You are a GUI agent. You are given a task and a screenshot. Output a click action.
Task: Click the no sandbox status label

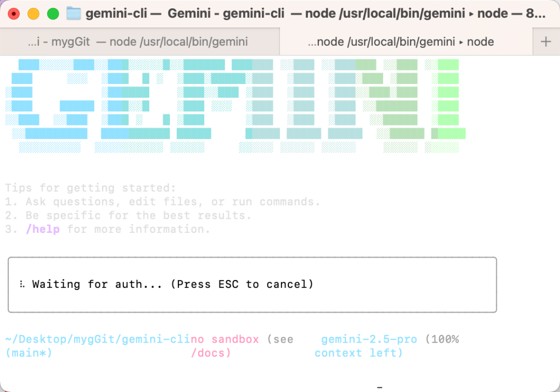225,339
